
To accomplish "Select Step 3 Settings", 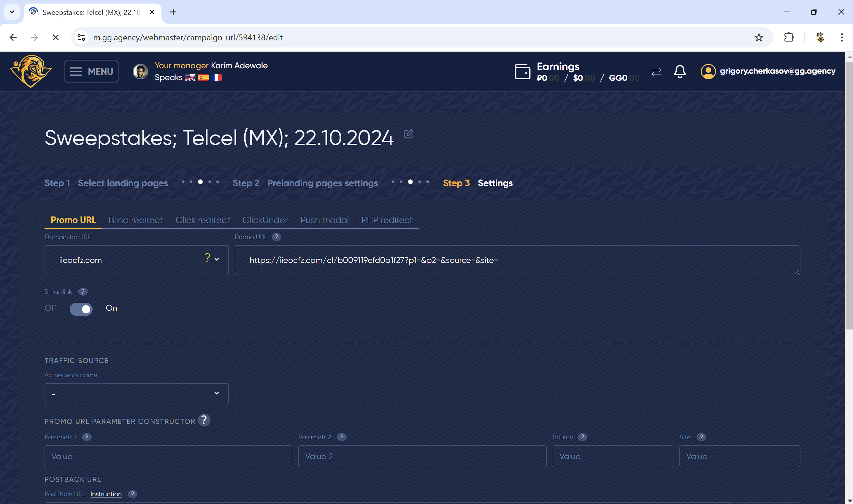I will point(478,183).
